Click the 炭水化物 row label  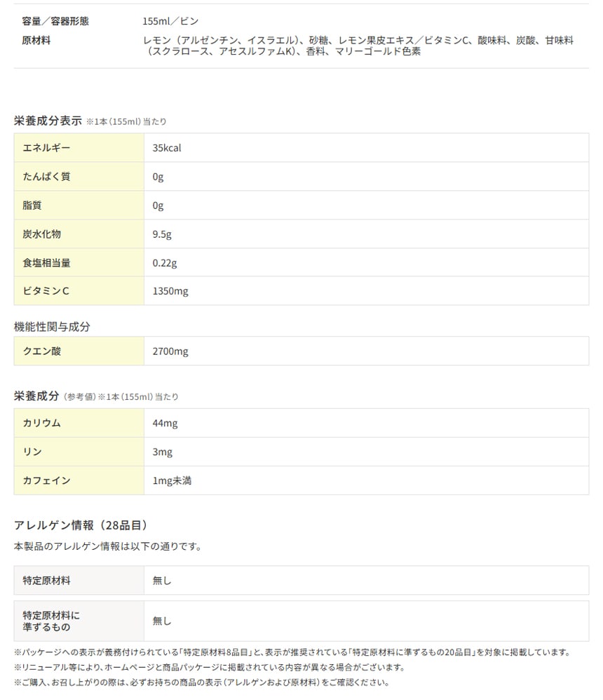[x=41, y=234]
